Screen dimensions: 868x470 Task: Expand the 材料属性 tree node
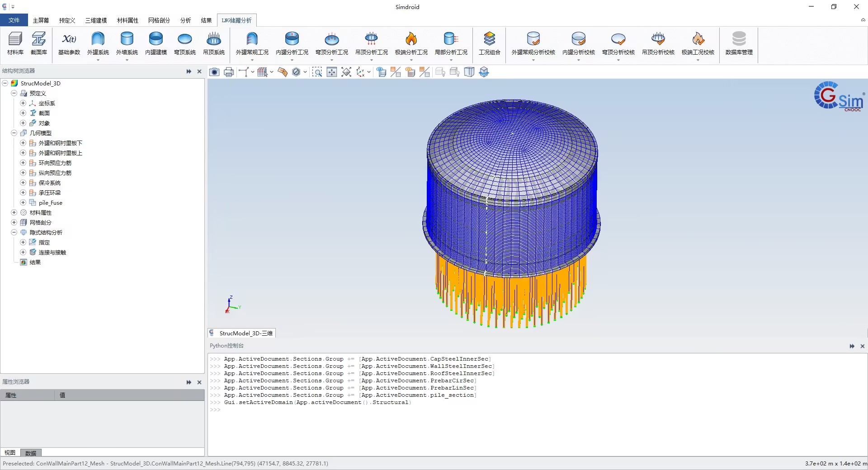[14, 213]
